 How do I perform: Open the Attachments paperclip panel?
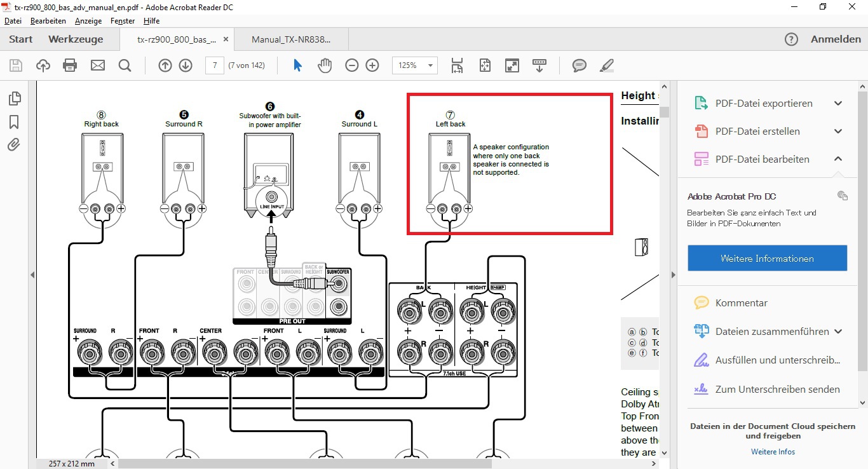coord(14,145)
